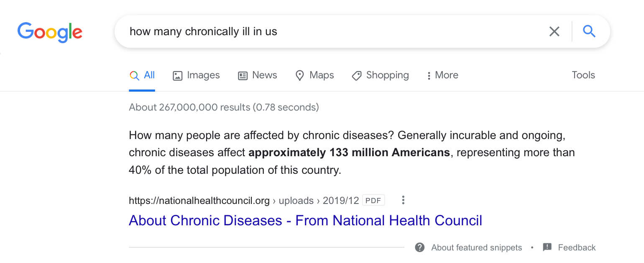Screen dimensions: 644x263
Task: Click the Images tab picture icon
Action: pos(178,76)
